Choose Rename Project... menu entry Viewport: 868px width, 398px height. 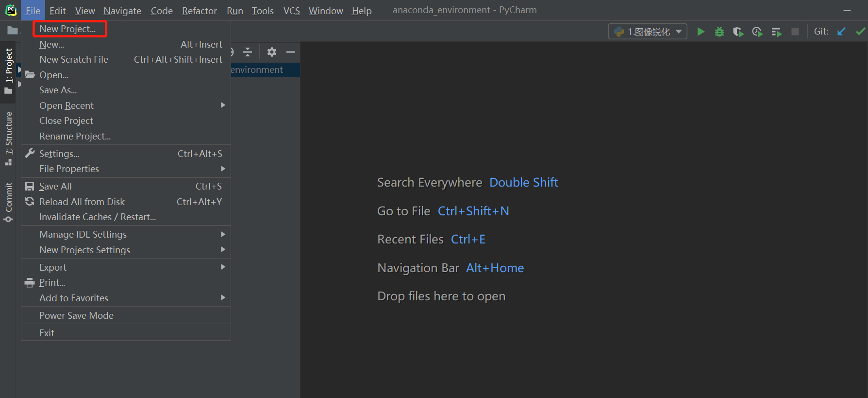pyautogui.click(x=126, y=136)
